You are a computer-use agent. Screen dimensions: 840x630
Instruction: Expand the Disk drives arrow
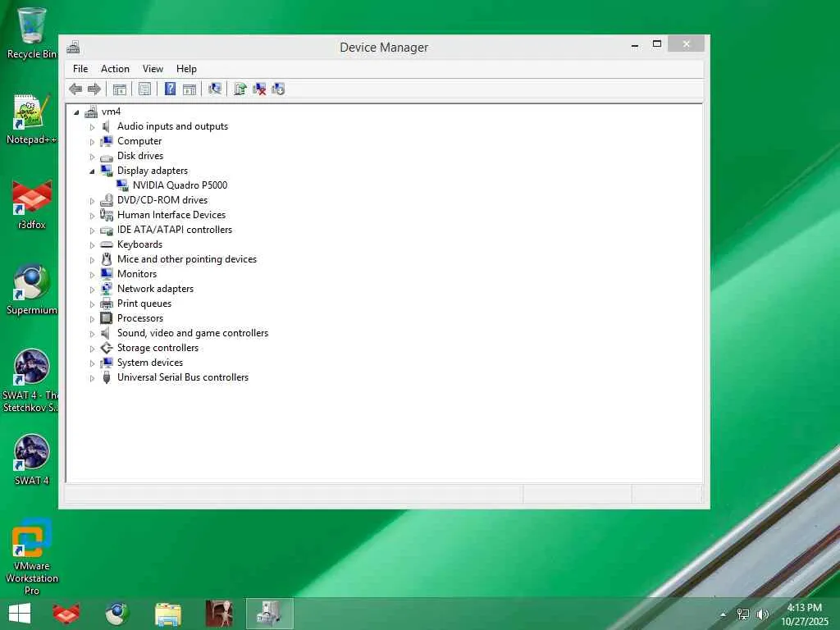tap(92, 157)
